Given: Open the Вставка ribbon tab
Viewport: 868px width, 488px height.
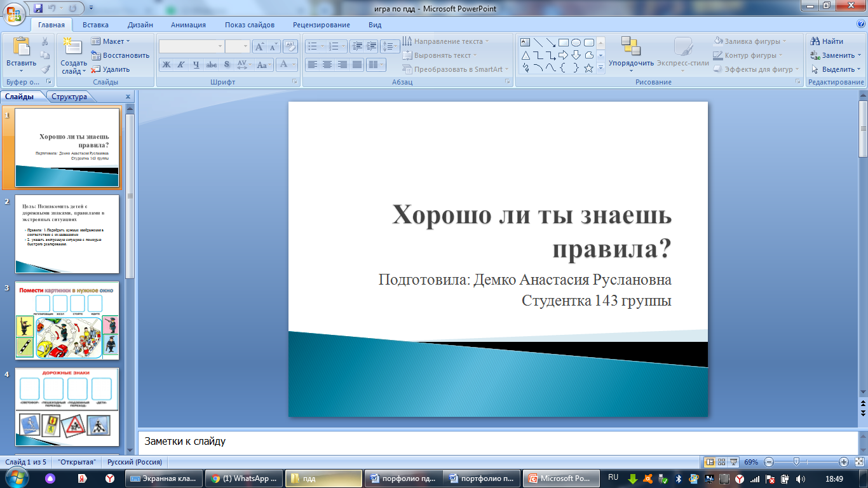Looking at the screenshot, I should pos(95,25).
